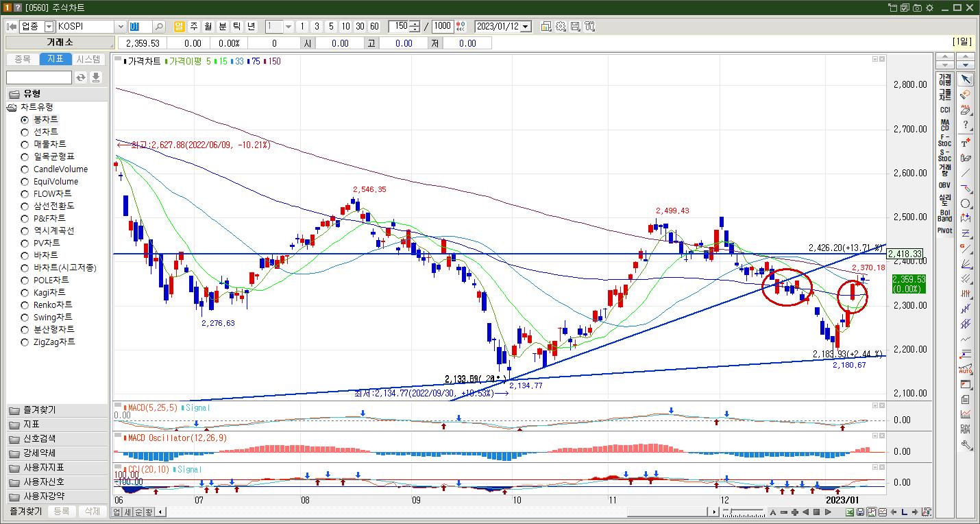
Task: Select 봉차트 chart type radio
Action: point(25,119)
